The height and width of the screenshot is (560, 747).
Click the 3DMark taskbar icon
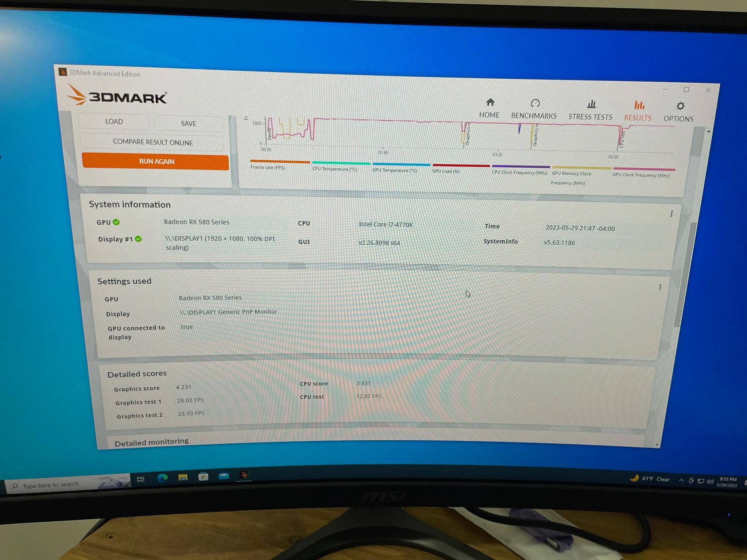(244, 475)
